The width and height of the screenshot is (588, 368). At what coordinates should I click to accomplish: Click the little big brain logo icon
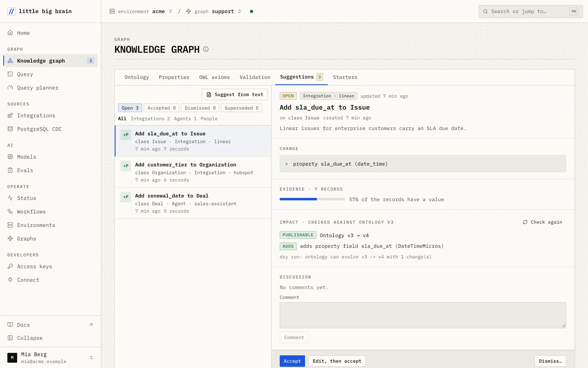11,11
